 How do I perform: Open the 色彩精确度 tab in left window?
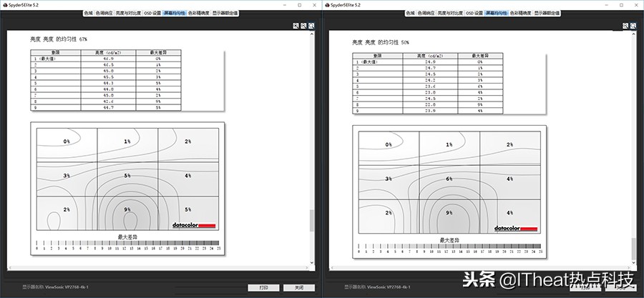pos(199,13)
